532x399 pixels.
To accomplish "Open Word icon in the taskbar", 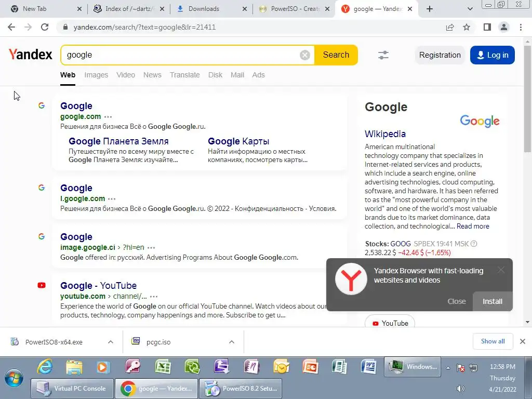I will pyautogui.click(x=368, y=367).
